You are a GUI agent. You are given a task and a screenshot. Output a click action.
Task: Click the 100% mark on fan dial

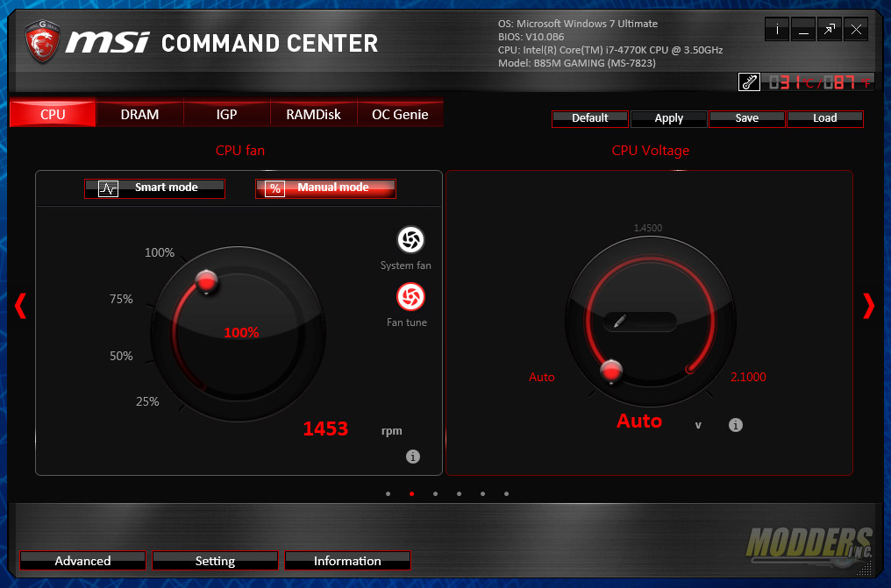click(x=159, y=252)
